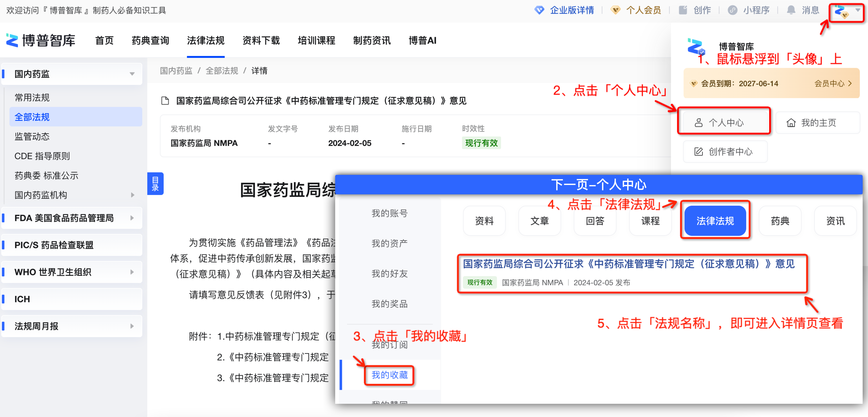Click the 创作 edit icon in the top bar
Image resolution: width=868 pixels, height=417 pixels.
[683, 10]
